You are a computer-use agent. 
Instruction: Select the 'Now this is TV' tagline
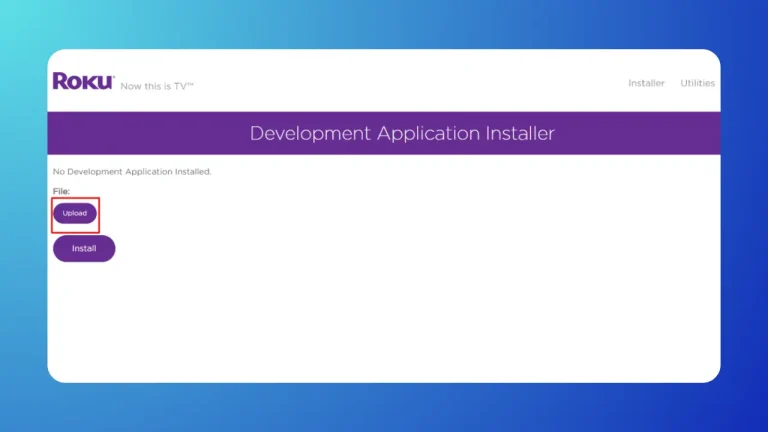pos(157,86)
